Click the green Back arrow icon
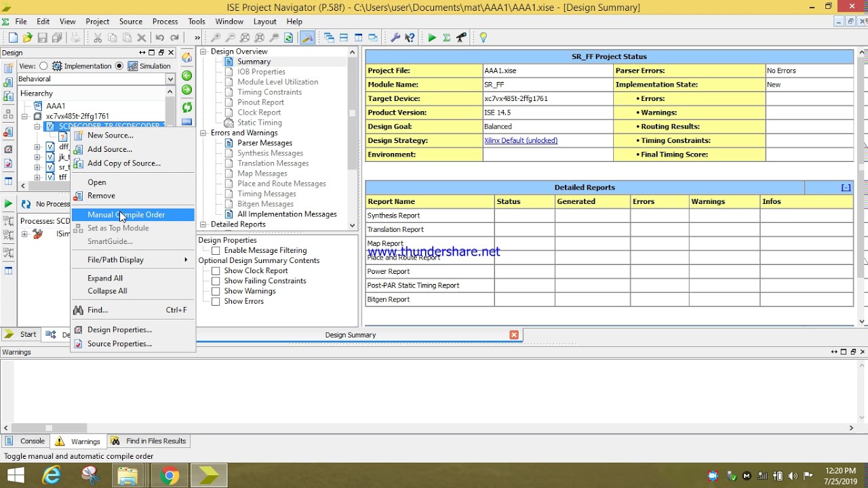This screenshot has height=488, width=868. pyautogui.click(x=187, y=75)
